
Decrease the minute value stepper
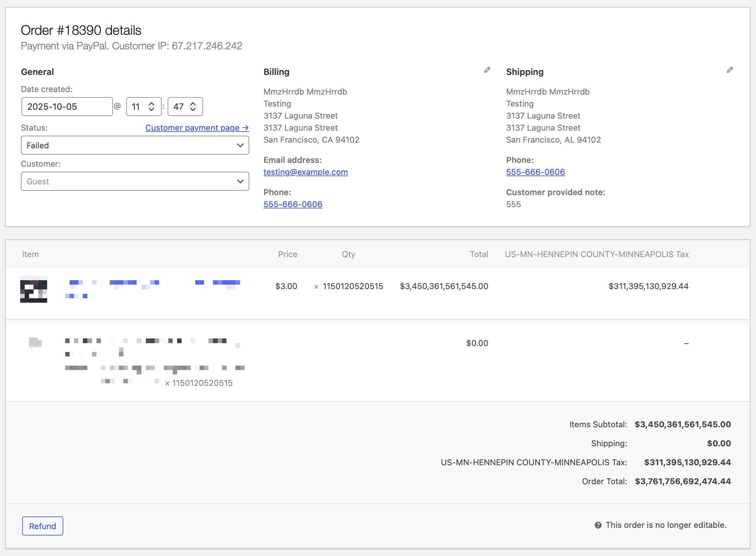pos(193,110)
